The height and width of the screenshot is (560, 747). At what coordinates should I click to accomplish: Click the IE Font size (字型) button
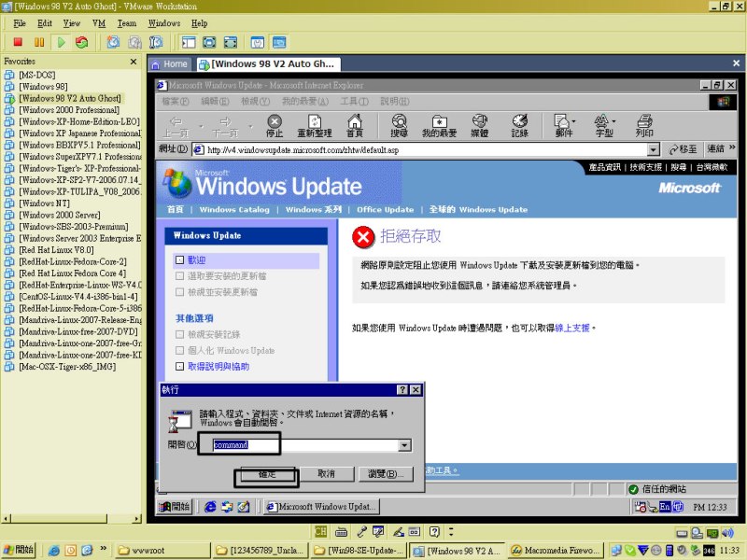pyautogui.click(x=604, y=126)
